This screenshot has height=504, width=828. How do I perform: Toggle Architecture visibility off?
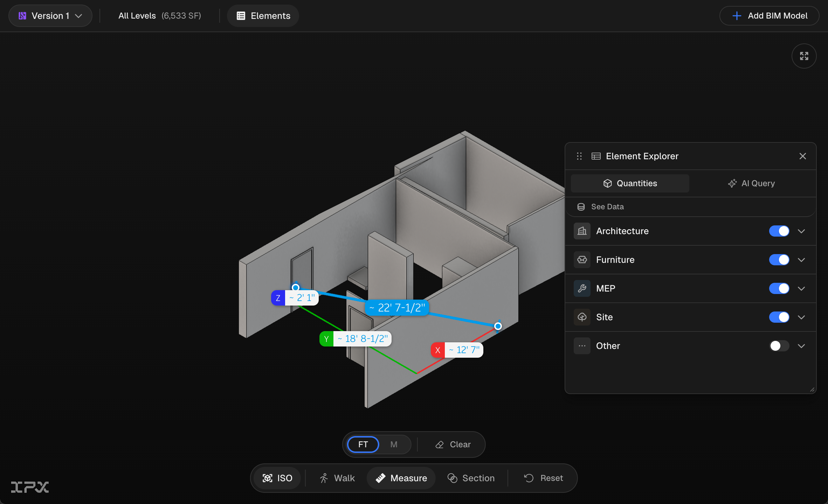coord(779,231)
